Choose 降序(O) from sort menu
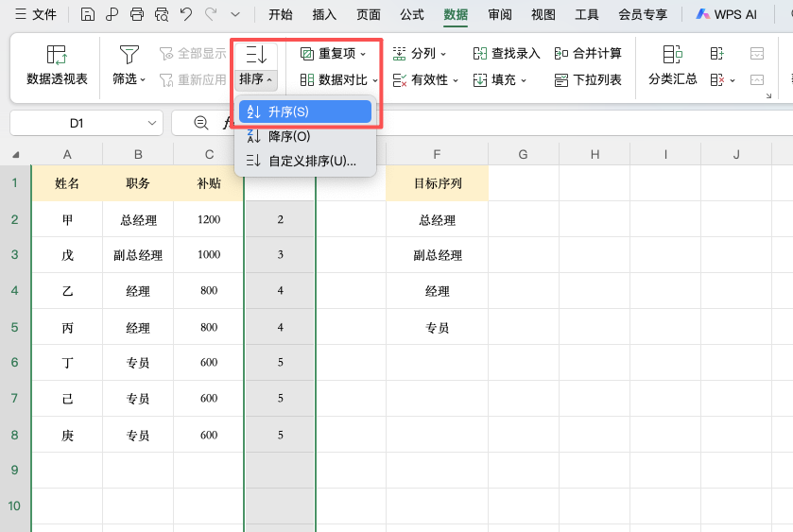793x532 pixels. coord(305,136)
